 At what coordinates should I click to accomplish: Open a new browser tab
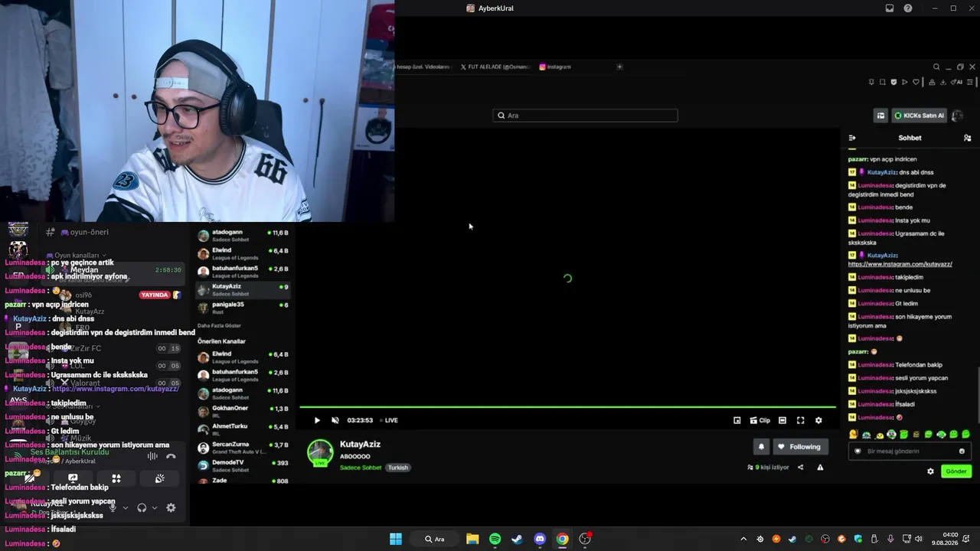pyautogui.click(x=619, y=67)
